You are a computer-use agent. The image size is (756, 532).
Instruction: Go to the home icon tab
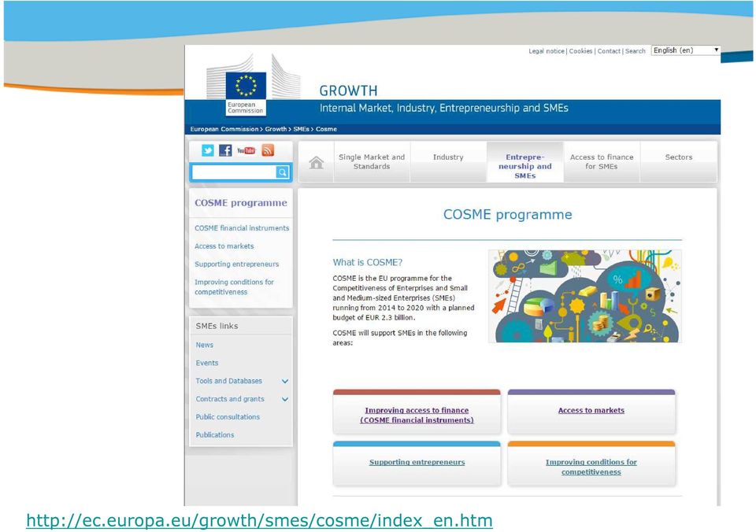(x=317, y=162)
